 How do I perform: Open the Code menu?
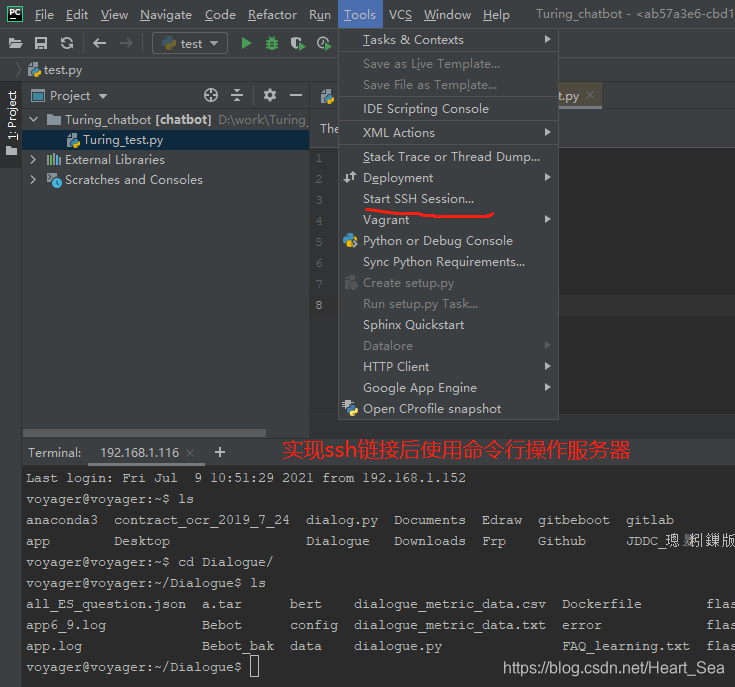pyautogui.click(x=220, y=15)
